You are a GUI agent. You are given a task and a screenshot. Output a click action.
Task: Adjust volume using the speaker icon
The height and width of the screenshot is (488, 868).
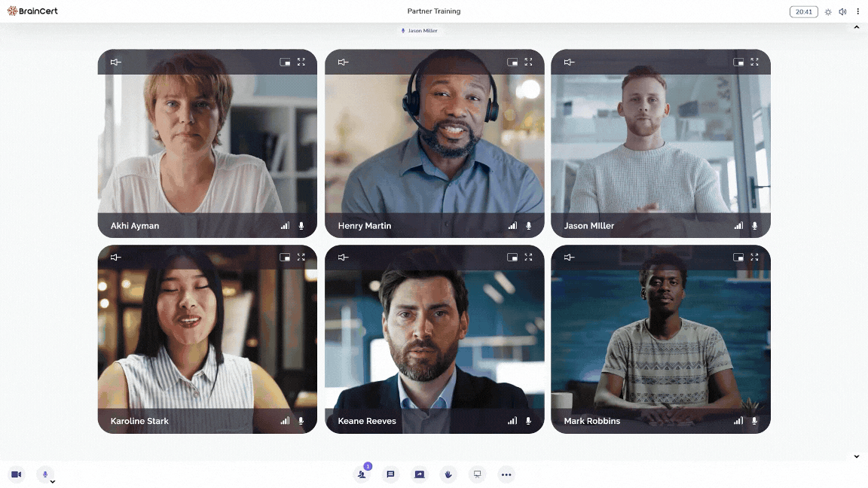[842, 12]
